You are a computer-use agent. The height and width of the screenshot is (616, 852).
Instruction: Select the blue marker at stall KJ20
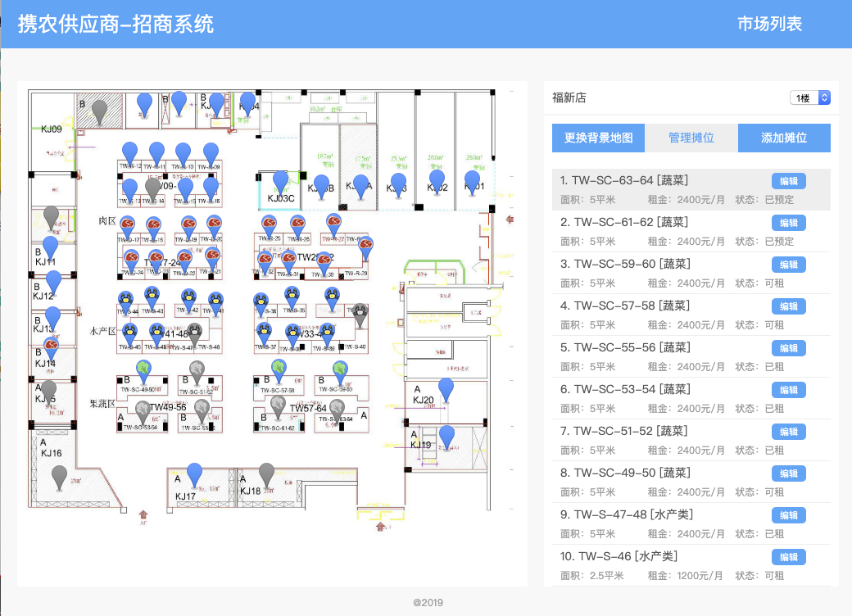coord(446,388)
